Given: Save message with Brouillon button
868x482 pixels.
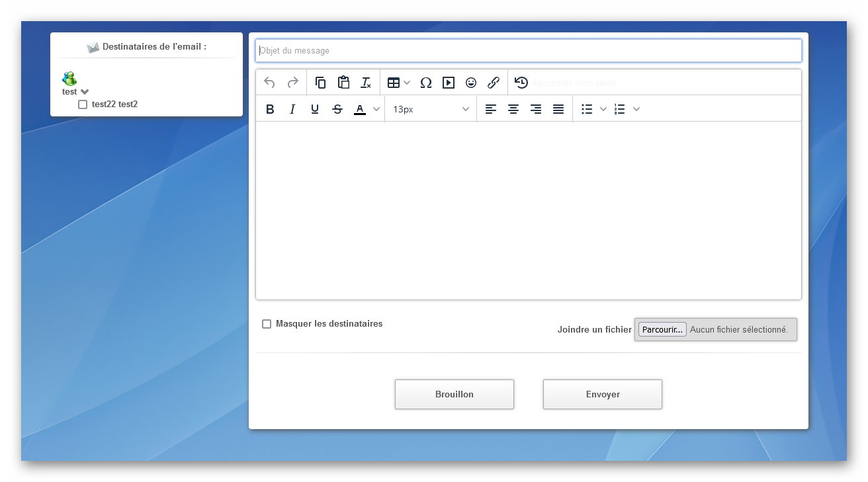Looking at the screenshot, I should pos(454,394).
